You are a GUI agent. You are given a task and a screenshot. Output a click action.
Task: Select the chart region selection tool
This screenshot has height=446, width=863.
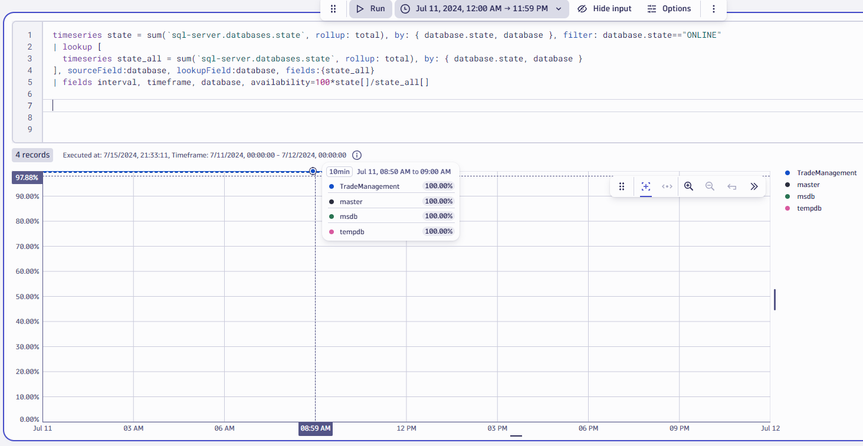tap(646, 187)
